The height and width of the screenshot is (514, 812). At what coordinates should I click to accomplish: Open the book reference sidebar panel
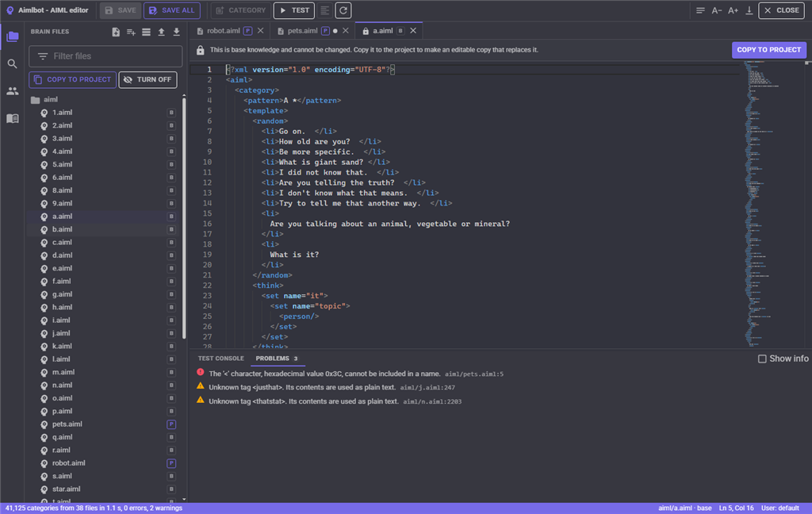tap(13, 119)
